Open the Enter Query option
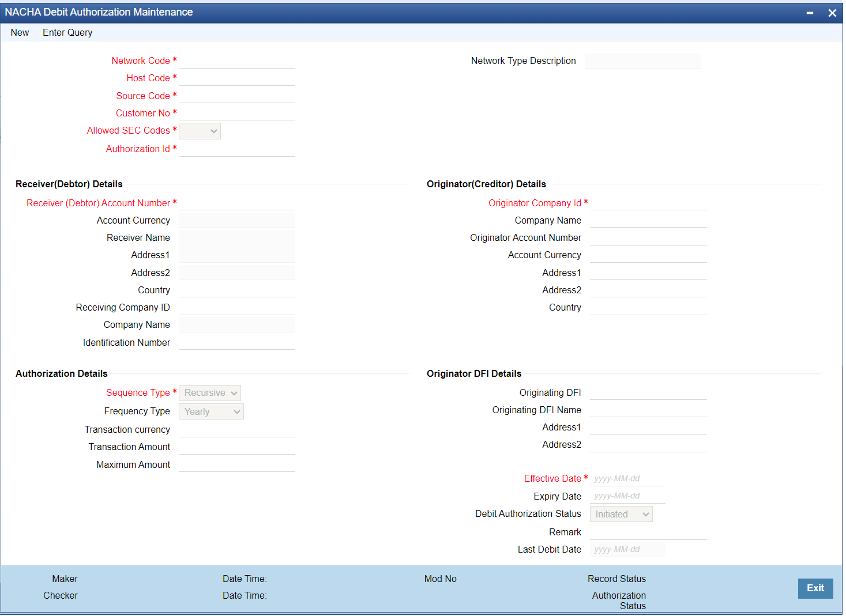 click(67, 33)
